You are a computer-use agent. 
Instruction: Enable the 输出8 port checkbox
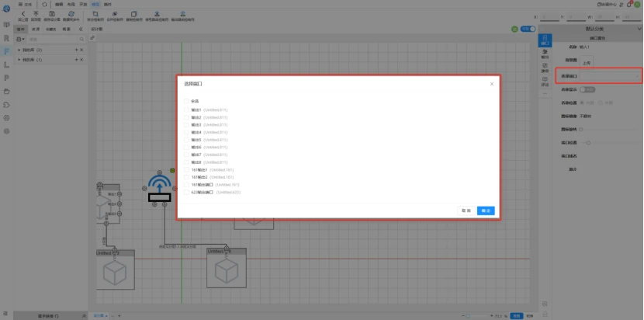tap(186, 162)
